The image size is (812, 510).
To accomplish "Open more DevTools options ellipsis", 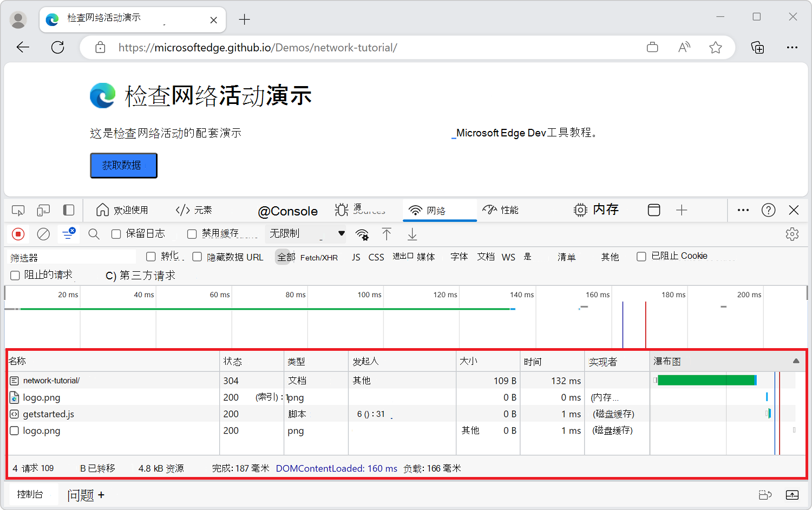I will coord(743,210).
